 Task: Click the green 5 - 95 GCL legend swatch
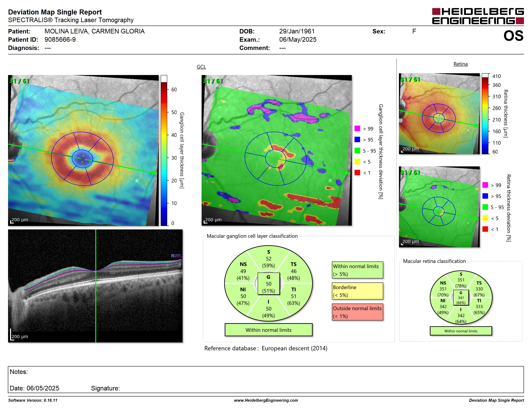tap(357, 150)
